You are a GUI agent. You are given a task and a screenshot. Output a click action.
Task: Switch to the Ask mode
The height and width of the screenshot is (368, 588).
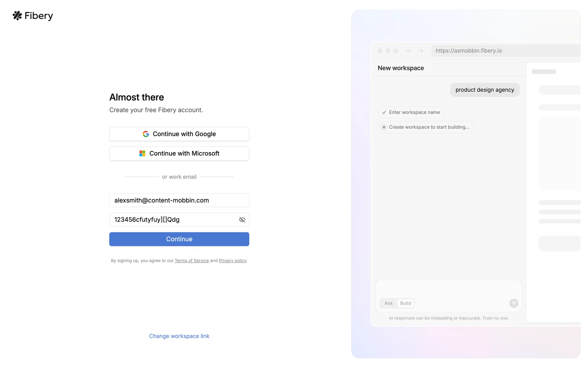388,303
